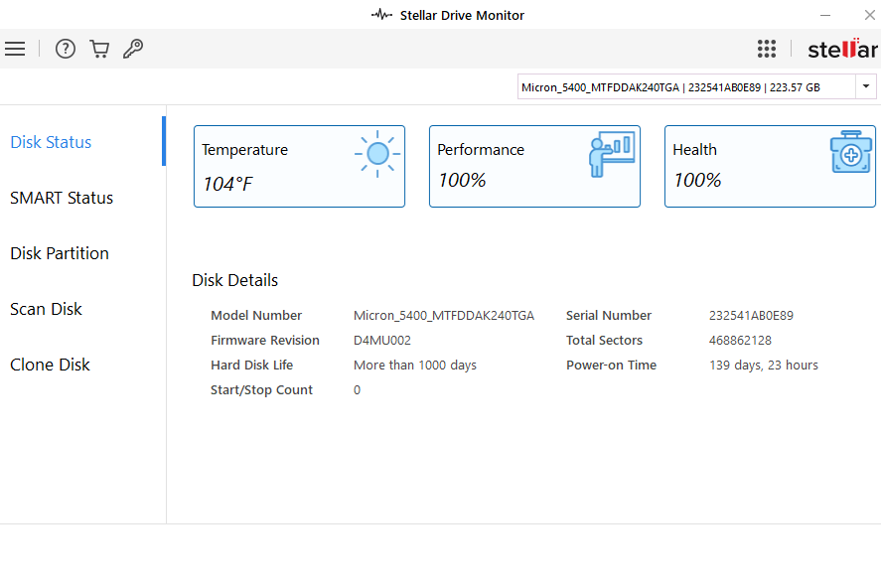
Task: Click the Health card
Action: (771, 166)
